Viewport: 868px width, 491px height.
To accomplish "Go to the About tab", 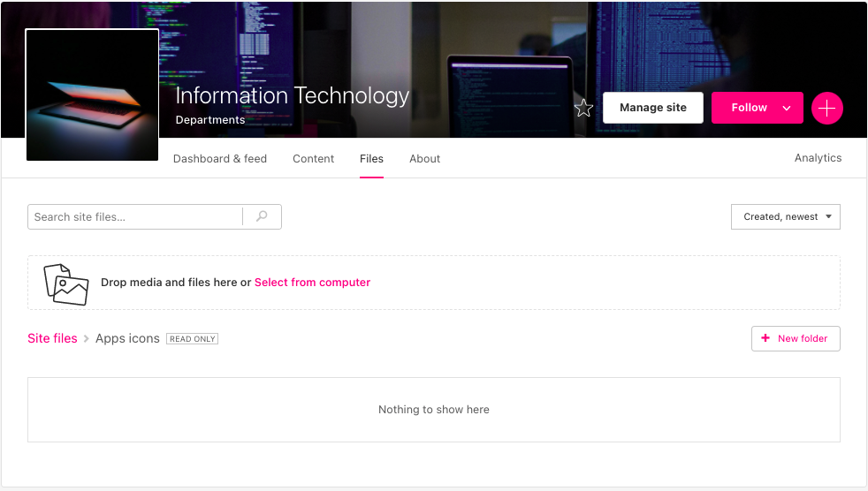I will [x=424, y=159].
